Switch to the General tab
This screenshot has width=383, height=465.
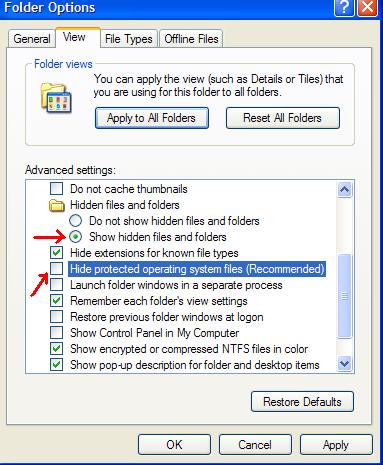pyautogui.click(x=32, y=39)
